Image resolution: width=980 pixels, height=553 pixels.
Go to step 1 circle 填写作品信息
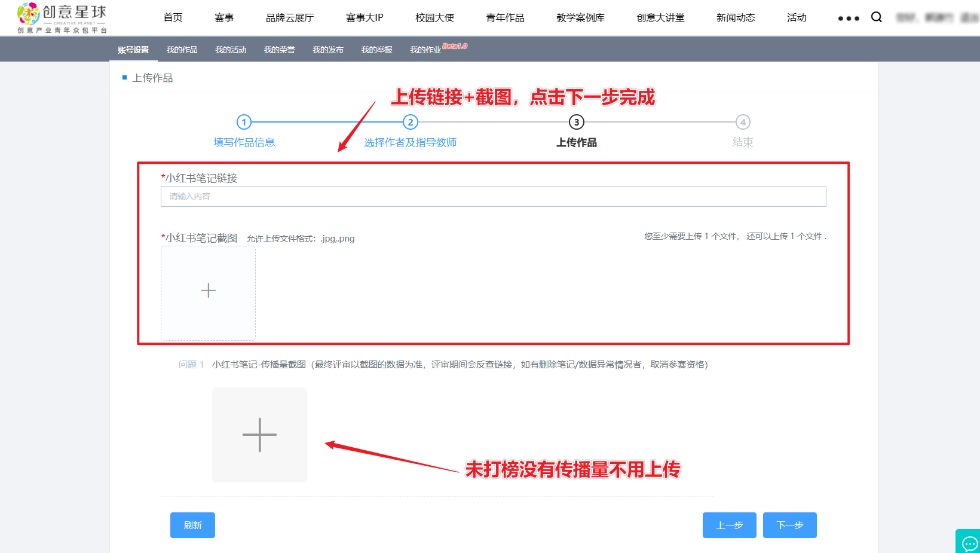click(x=244, y=122)
